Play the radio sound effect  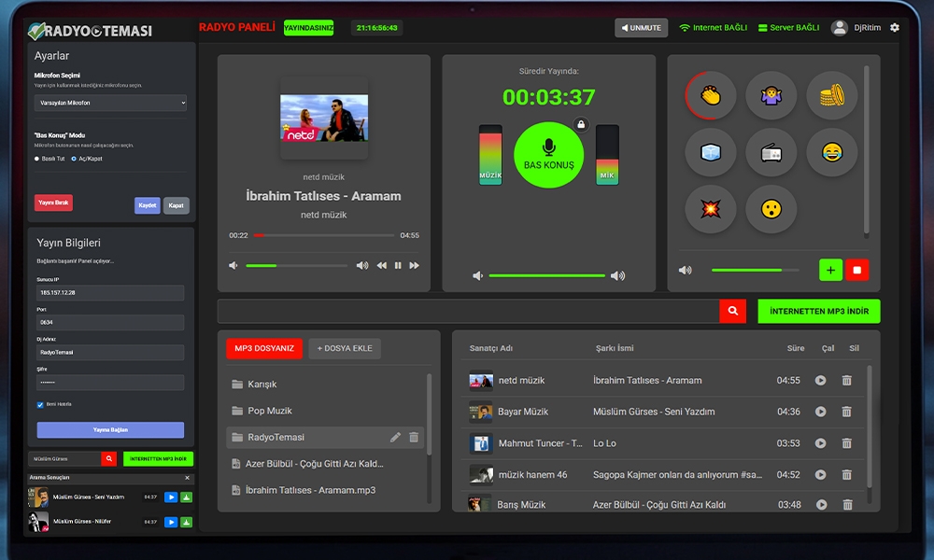click(771, 152)
